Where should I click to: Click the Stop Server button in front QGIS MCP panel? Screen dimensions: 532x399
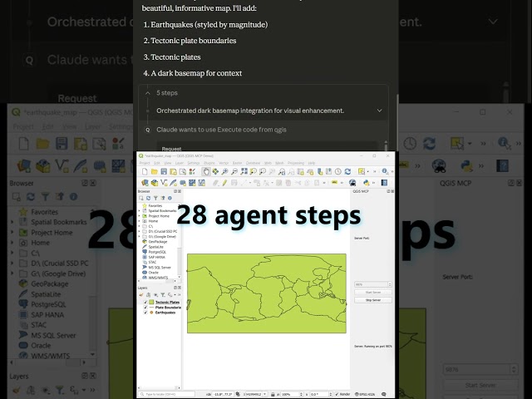coord(373,300)
